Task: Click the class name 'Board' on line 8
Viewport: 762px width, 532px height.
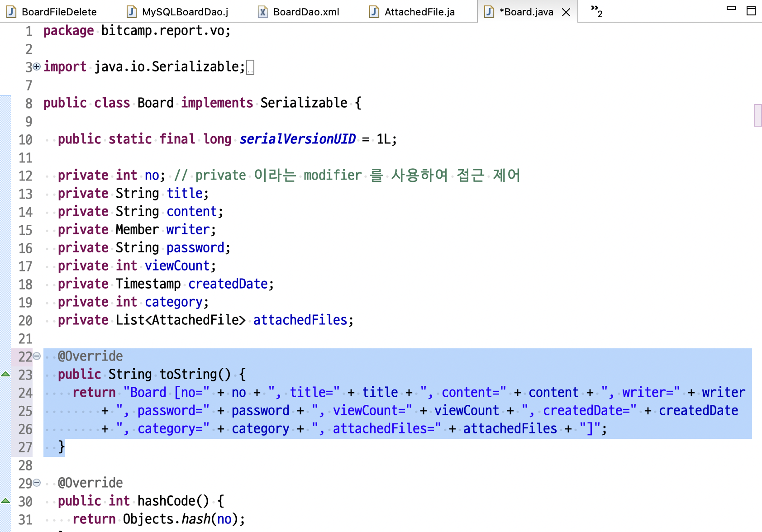Action: pyautogui.click(x=155, y=103)
